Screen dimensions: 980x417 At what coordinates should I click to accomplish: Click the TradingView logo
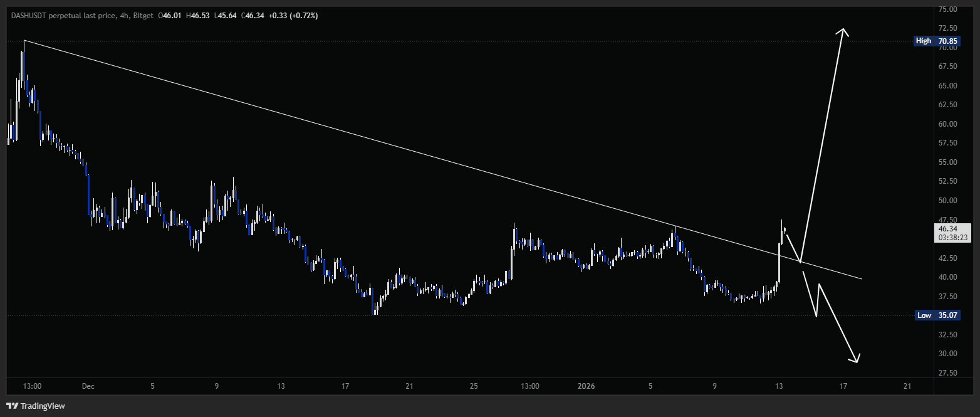point(35,406)
